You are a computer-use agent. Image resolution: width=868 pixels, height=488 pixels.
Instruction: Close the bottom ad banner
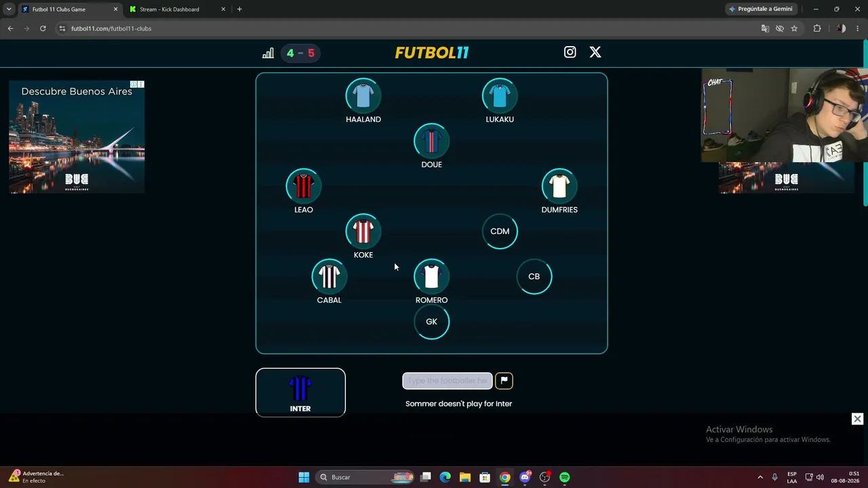click(857, 419)
